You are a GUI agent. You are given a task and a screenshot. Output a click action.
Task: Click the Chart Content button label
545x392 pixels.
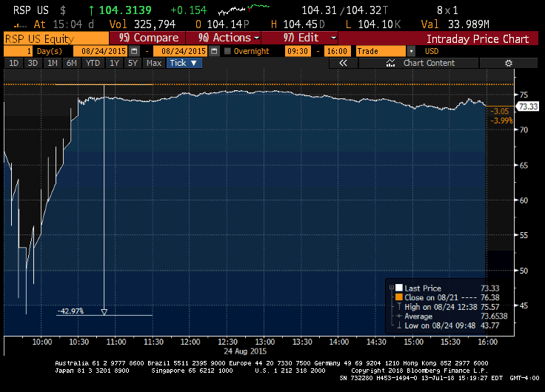click(x=429, y=63)
